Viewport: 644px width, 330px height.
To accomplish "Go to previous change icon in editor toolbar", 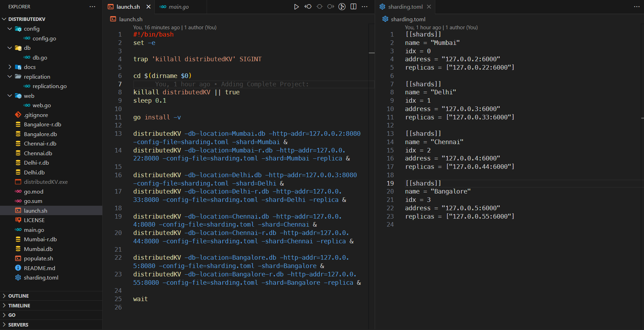I will (x=308, y=7).
